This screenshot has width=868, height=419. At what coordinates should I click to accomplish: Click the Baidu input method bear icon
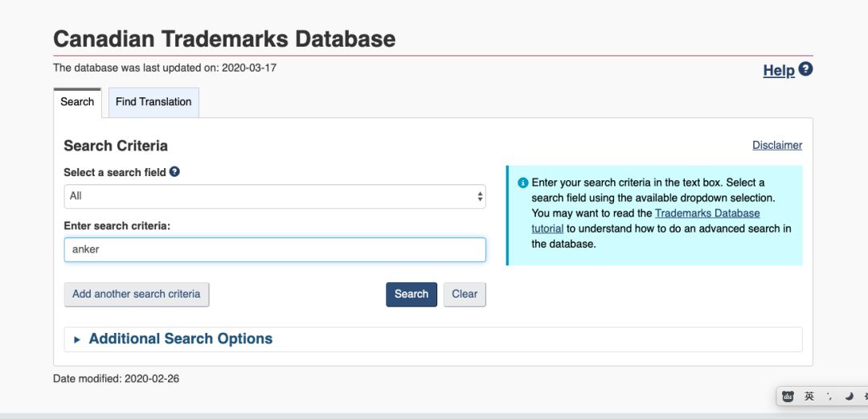pos(788,396)
